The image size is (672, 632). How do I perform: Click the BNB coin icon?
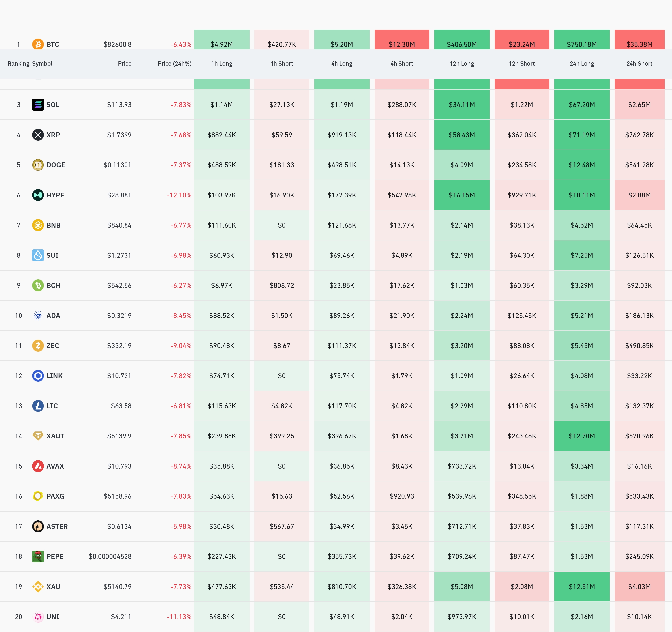pyautogui.click(x=38, y=225)
